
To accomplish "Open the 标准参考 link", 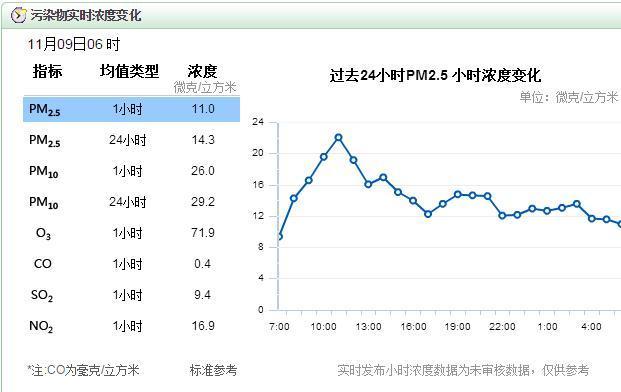I will 213,370.
